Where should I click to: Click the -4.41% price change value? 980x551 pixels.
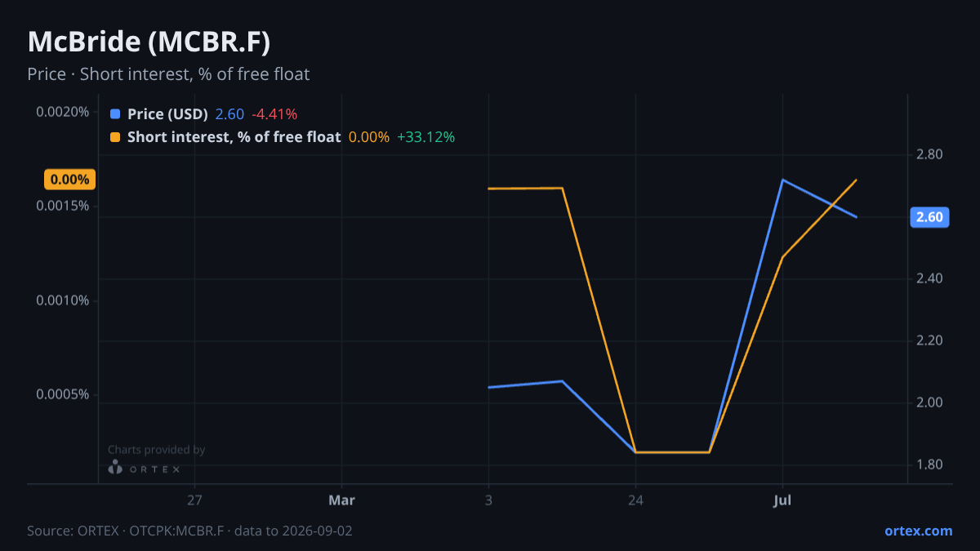[274, 114]
